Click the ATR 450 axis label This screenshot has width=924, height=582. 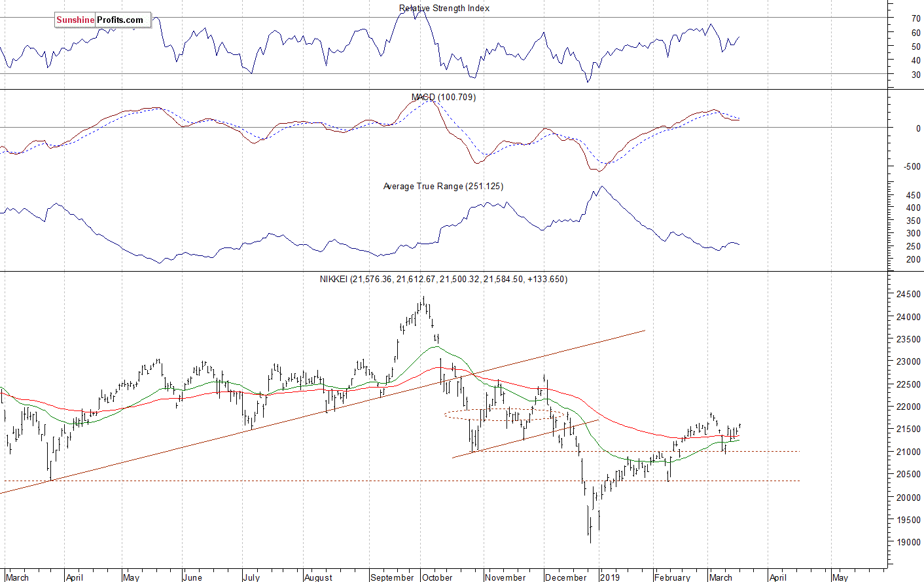tap(914, 196)
